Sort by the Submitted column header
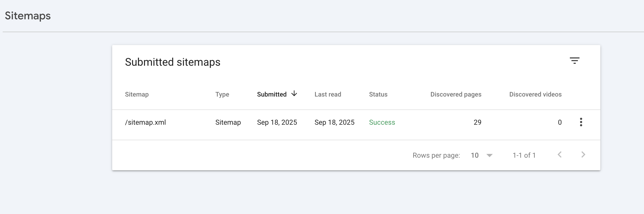The height and width of the screenshot is (214, 644). 272,94
